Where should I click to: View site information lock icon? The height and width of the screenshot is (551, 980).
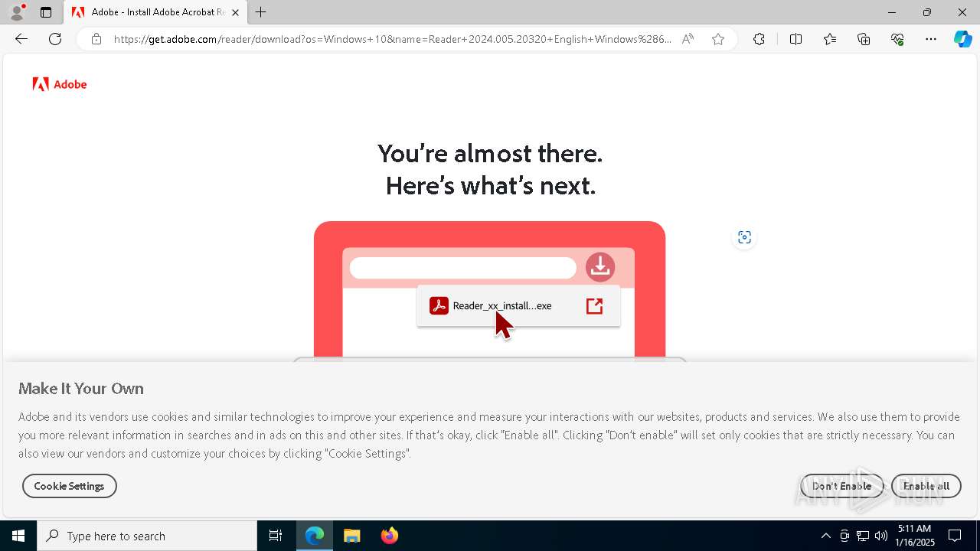pyautogui.click(x=96, y=39)
